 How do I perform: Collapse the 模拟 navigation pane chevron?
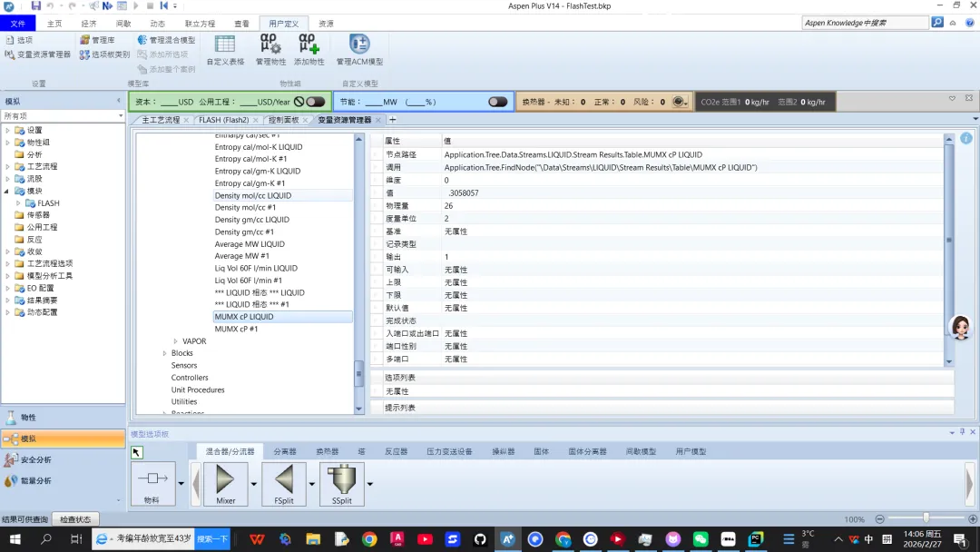pos(119,101)
